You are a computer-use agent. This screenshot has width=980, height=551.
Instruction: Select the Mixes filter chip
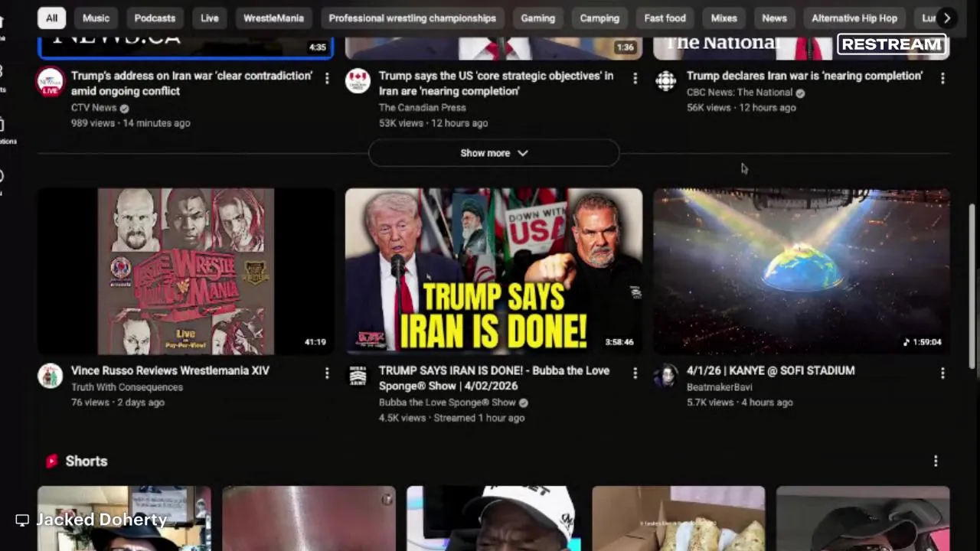[x=724, y=18]
